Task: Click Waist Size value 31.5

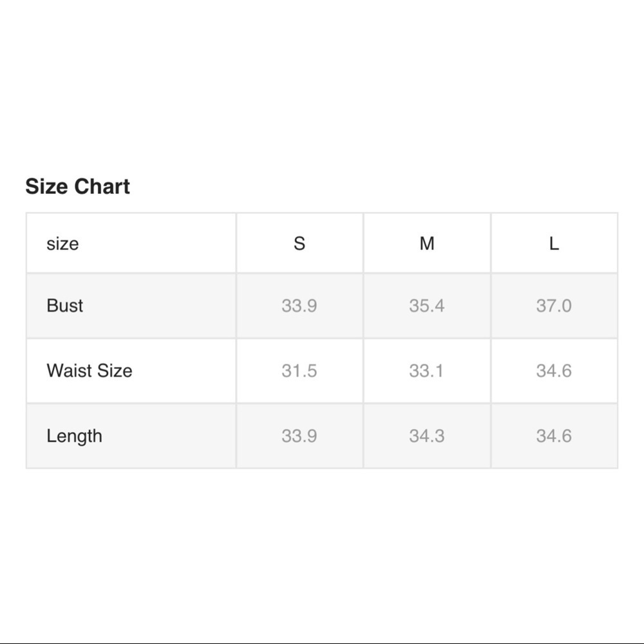Action: point(299,371)
